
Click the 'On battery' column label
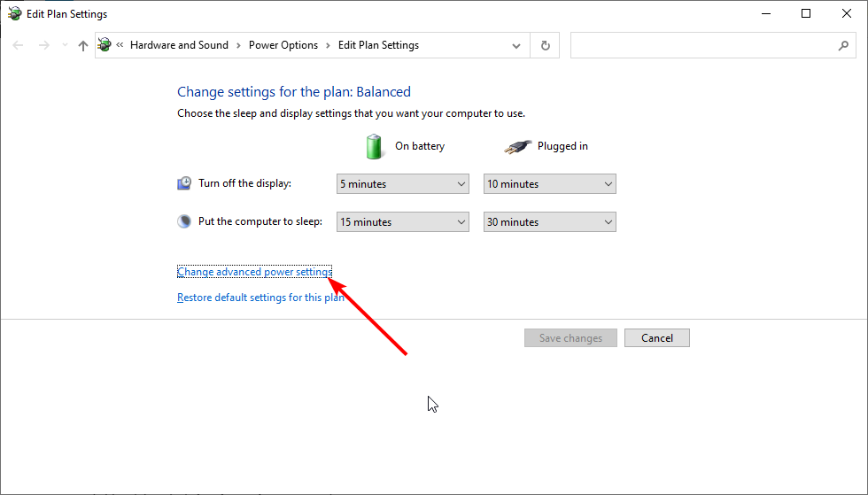pyautogui.click(x=420, y=146)
